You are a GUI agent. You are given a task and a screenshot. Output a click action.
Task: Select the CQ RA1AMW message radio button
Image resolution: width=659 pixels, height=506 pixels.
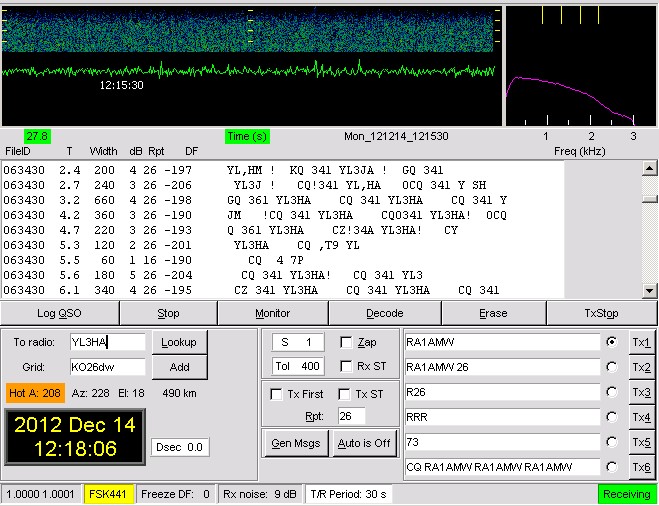[612, 467]
